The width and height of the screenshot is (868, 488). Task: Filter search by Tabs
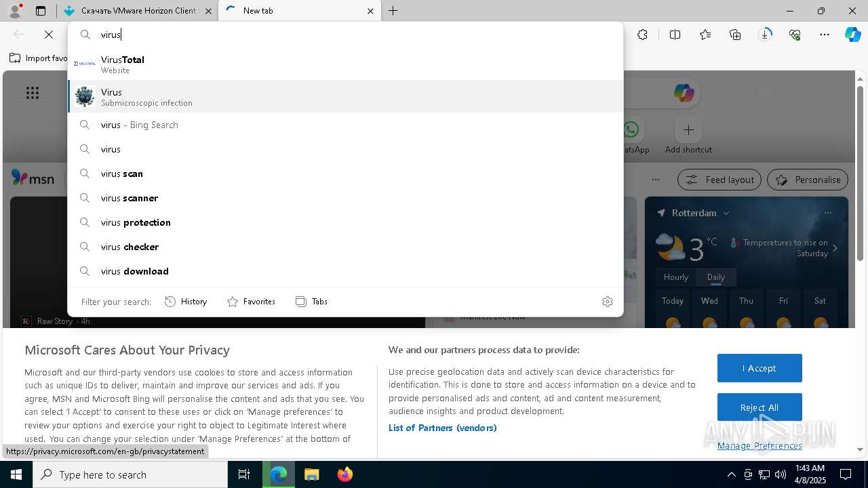pos(311,302)
